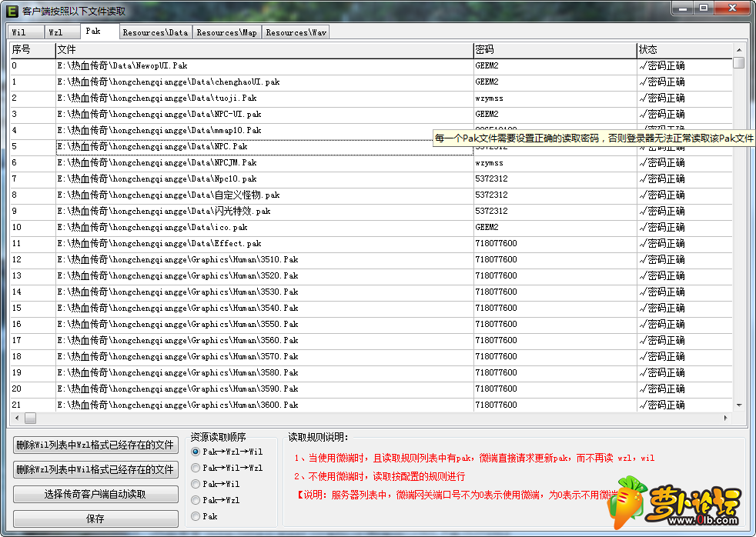This screenshot has width=756, height=537.
Task: Click the horizontal scrollbar thumb
Action: pyautogui.click(x=30, y=418)
